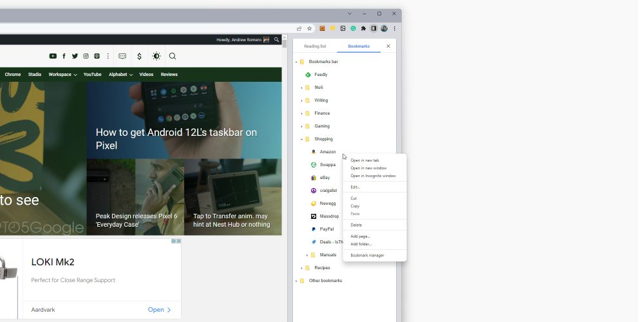
Task: Close the bookmarks side panel
Action: coord(388,46)
